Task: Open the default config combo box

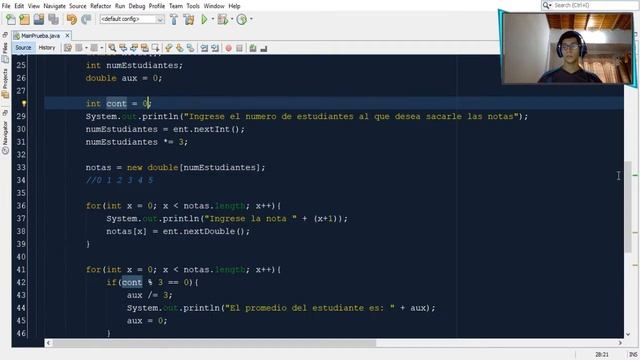Action: click(132, 19)
